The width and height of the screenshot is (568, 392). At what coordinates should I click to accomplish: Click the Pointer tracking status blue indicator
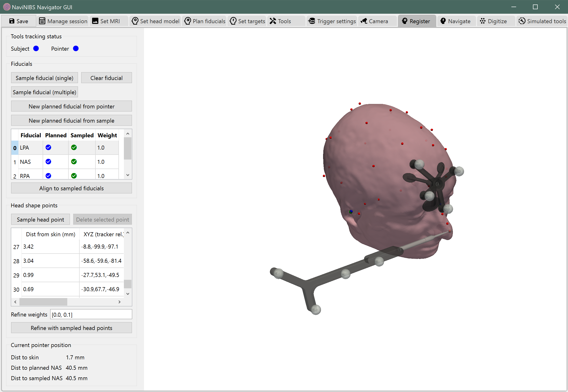pos(76,48)
